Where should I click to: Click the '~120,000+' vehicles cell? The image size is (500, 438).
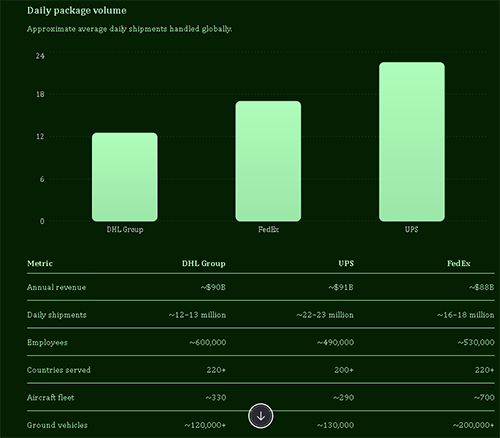click(x=205, y=425)
